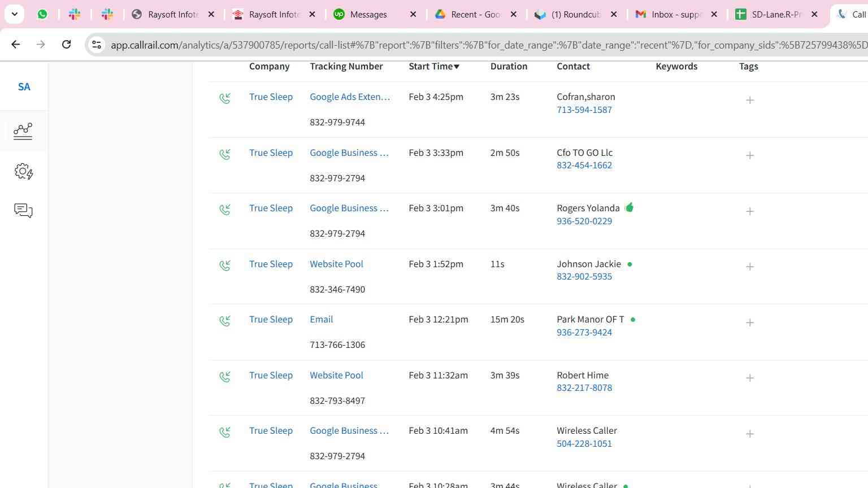Open phone number 713-594-1587
Image resolution: width=868 pixels, height=488 pixels.
click(584, 110)
